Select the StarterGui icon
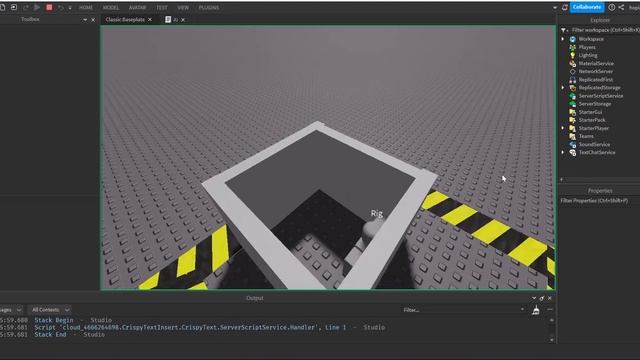 coord(573,112)
